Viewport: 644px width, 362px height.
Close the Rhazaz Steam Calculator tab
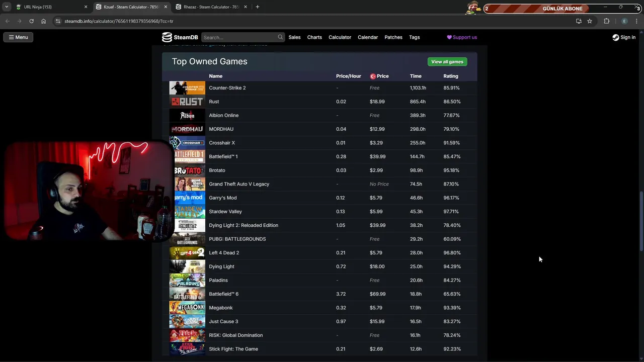pyautogui.click(x=246, y=7)
